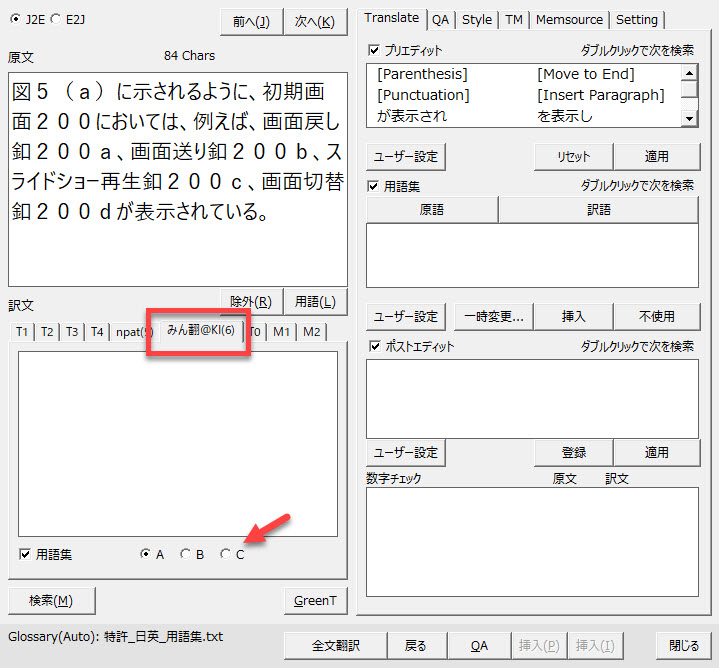Toggle the 用語集 checkbox below translation box

click(x=25, y=554)
